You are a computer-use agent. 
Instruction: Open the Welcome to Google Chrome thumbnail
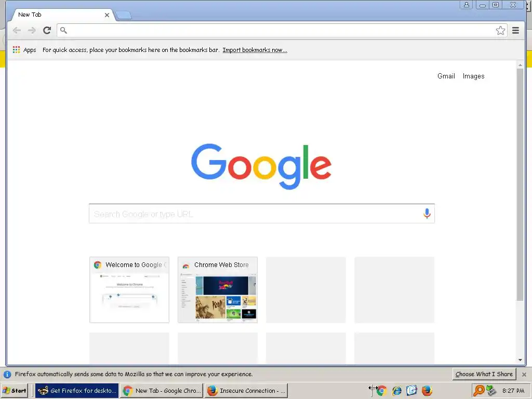click(x=129, y=290)
